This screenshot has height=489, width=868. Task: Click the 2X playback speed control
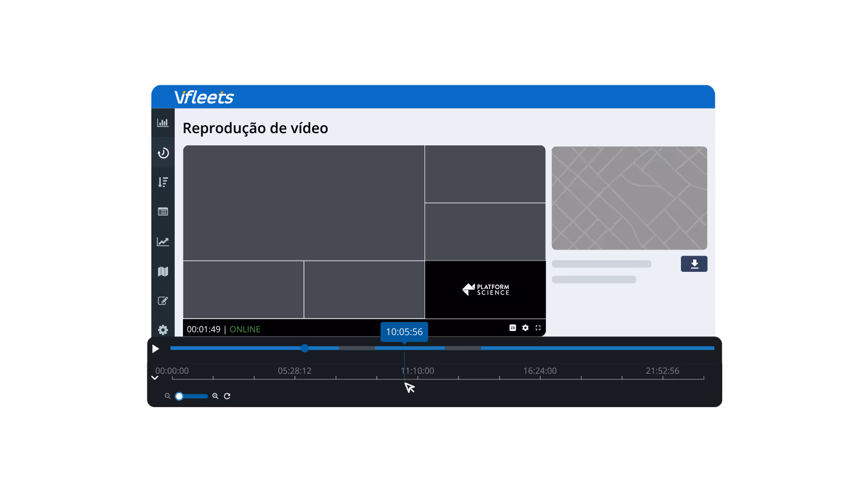point(512,328)
